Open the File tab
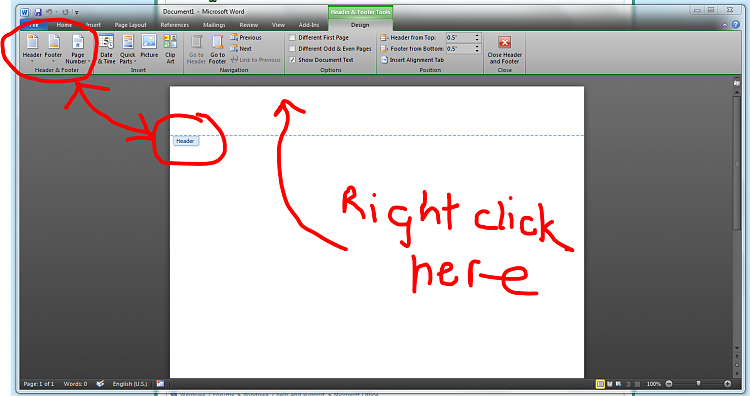Viewport: 750px width, 396px height. (33, 25)
